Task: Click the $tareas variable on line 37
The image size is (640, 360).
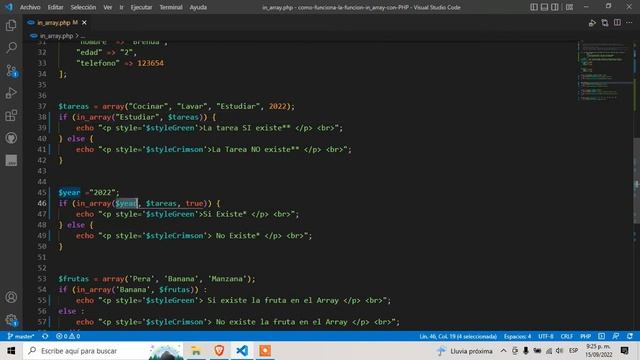Action: (73, 106)
